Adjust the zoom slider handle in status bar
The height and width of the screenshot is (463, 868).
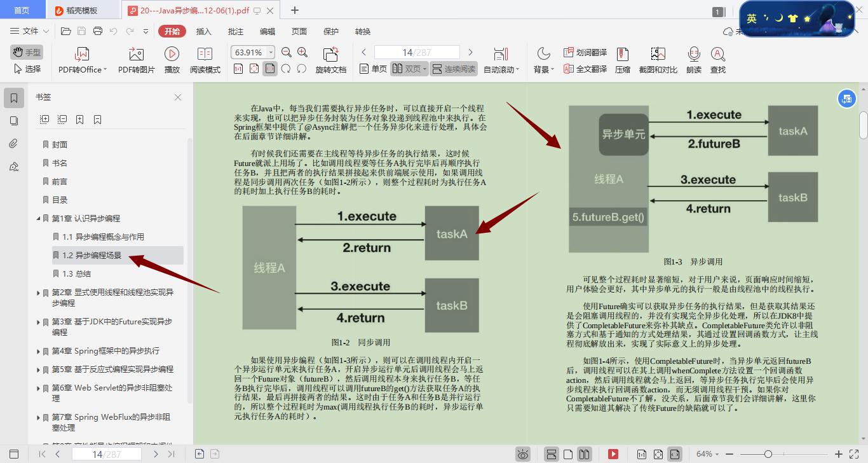tap(768, 454)
